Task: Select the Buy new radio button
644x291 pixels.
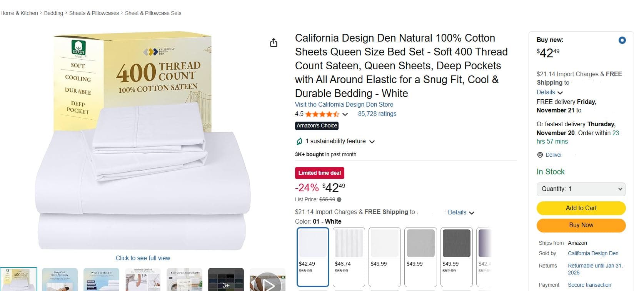Action: tap(622, 40)
